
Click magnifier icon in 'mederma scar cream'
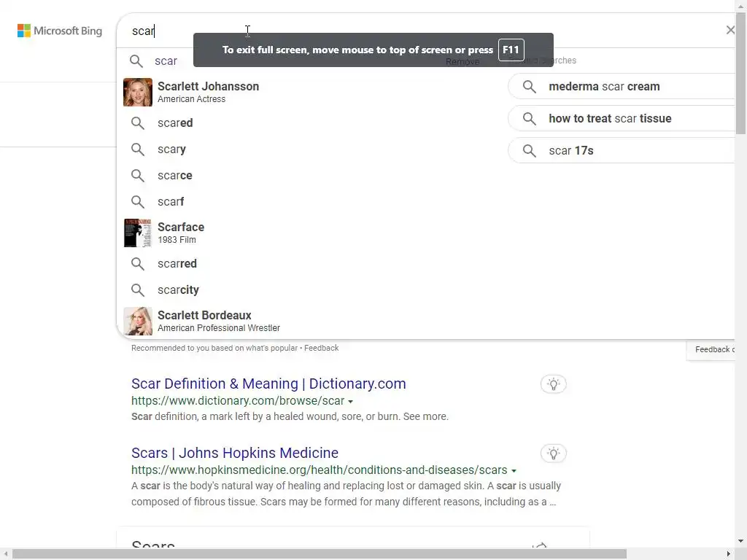pyautogui.click(x=530, y=86)
